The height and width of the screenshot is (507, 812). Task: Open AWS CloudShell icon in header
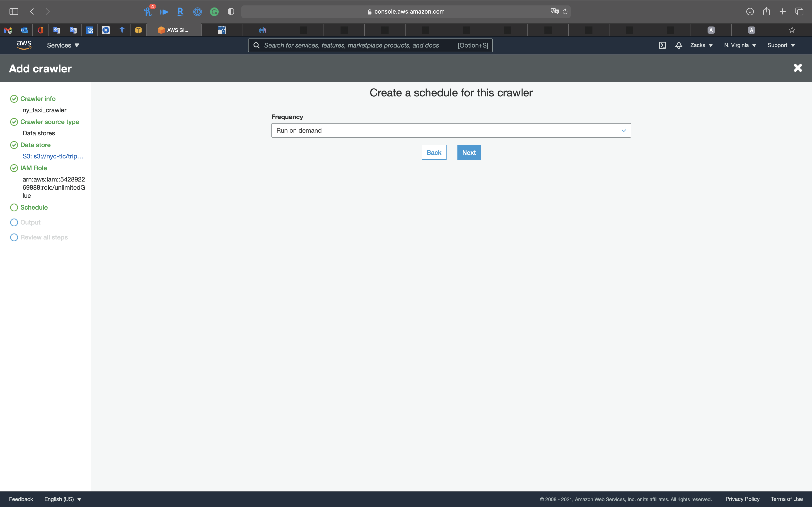[x=662, y=45]
